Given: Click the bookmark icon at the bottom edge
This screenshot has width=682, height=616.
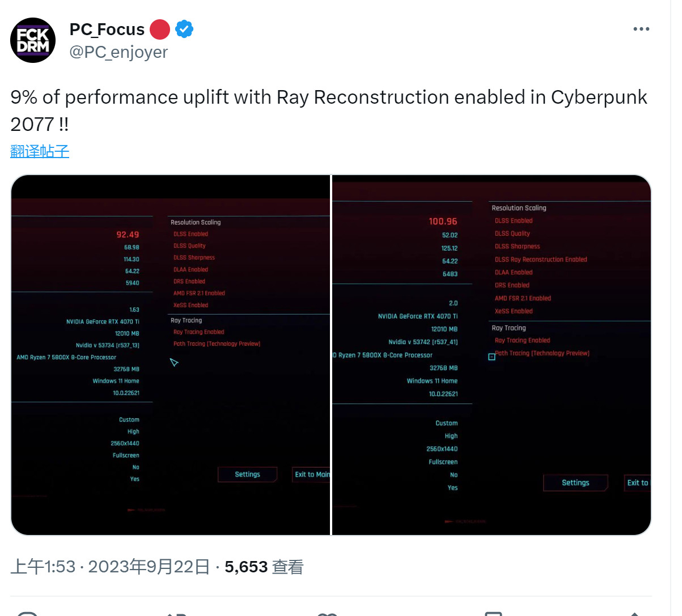Looking at the screenshot, I should tap(493, 613).
